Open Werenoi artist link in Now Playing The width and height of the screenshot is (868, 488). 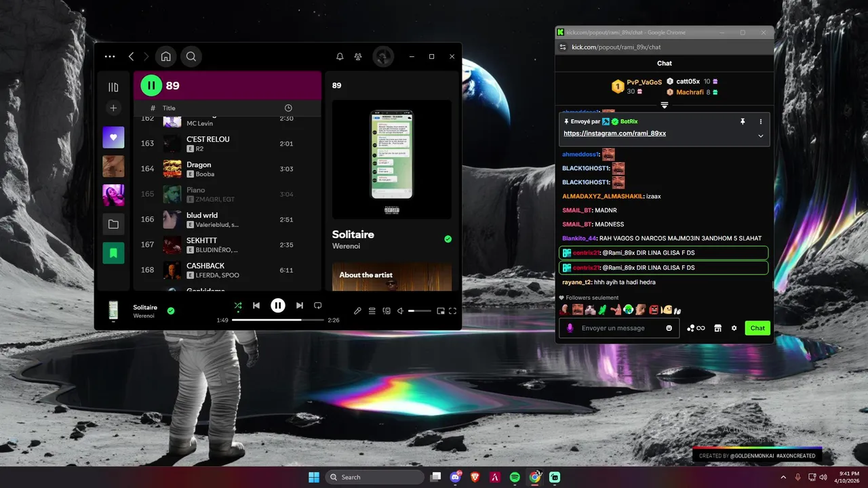[346, 246]
